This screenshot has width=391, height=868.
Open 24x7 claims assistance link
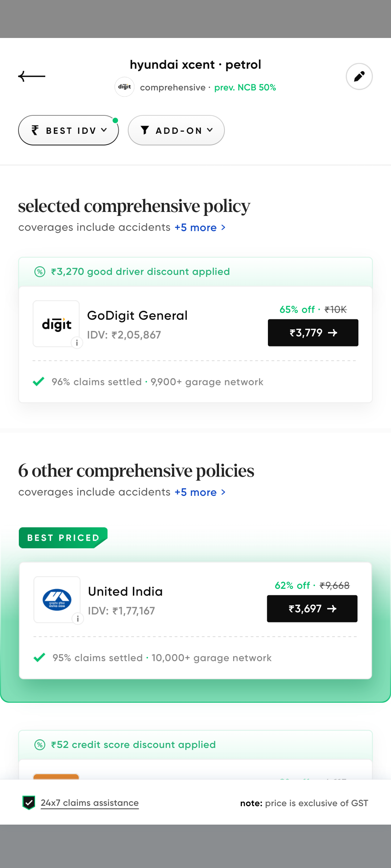[90, 803]
